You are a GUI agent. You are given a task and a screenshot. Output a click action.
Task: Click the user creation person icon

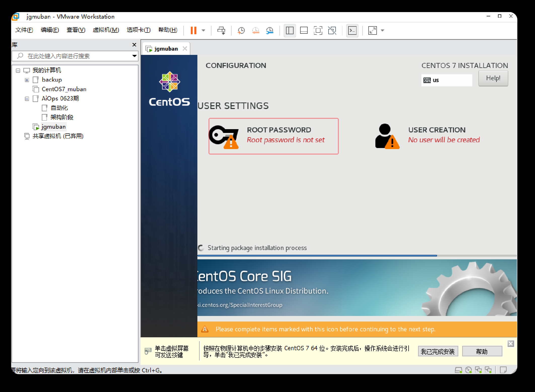pos(387,136)
